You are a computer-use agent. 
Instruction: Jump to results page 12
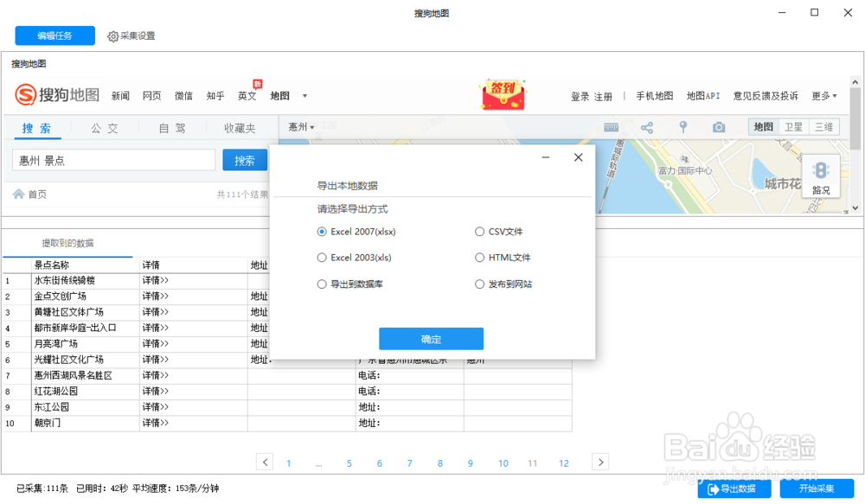[x=564, y=463]
